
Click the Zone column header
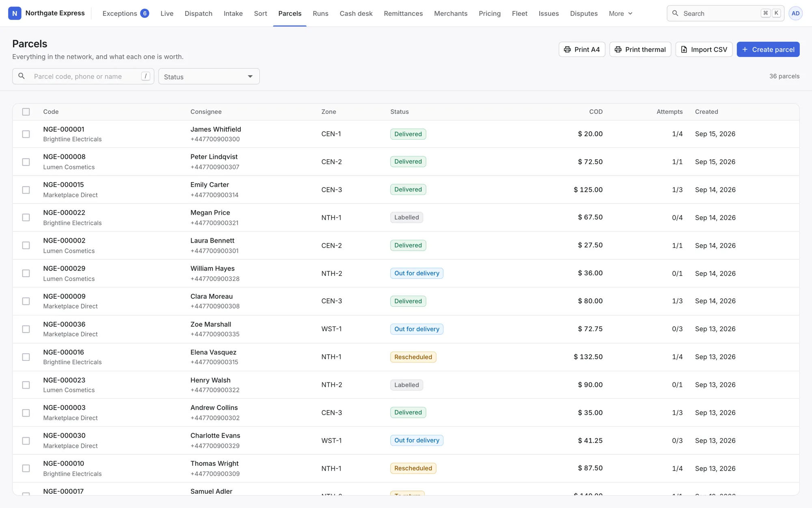pos(328,112)
